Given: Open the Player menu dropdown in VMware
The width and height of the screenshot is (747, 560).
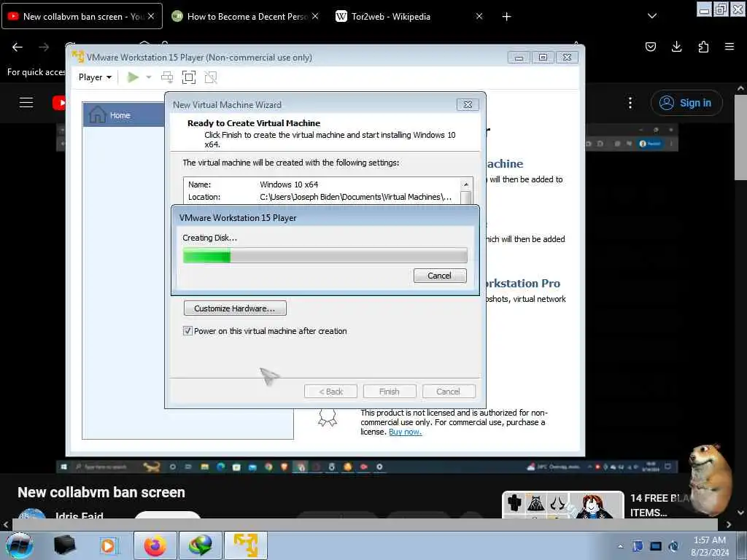Looking at the screenshot, I should pyautogui.click(x=95, y=77).
